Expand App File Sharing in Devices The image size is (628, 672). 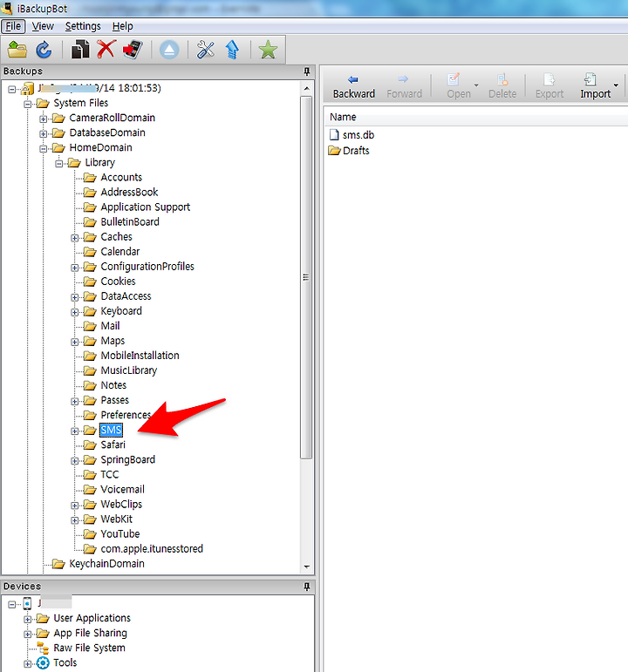coord(27,634)
